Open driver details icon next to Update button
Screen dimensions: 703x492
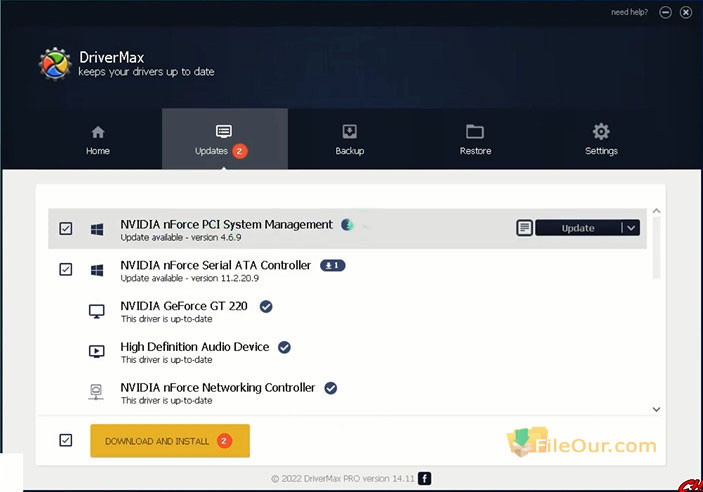(524, 228)
